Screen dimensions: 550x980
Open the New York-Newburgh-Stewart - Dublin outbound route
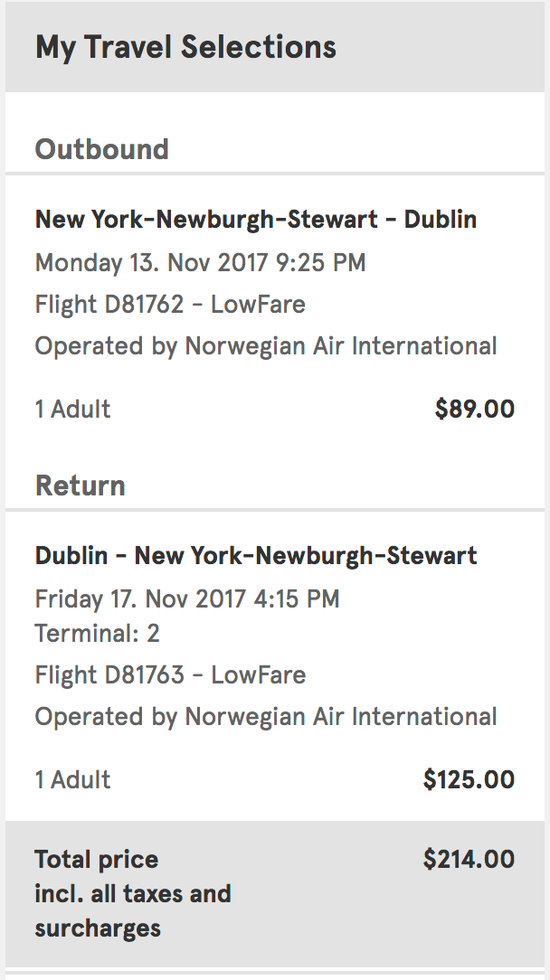[255, 220]
